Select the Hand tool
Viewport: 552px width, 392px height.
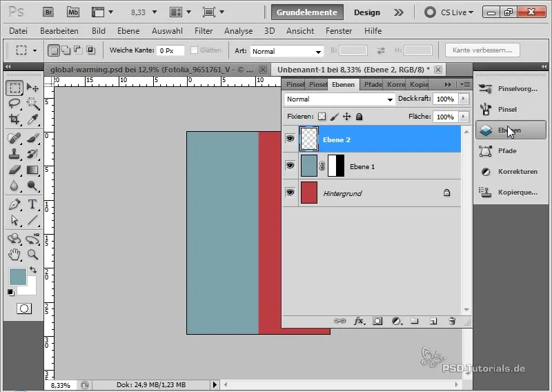[x=14, y=254]
